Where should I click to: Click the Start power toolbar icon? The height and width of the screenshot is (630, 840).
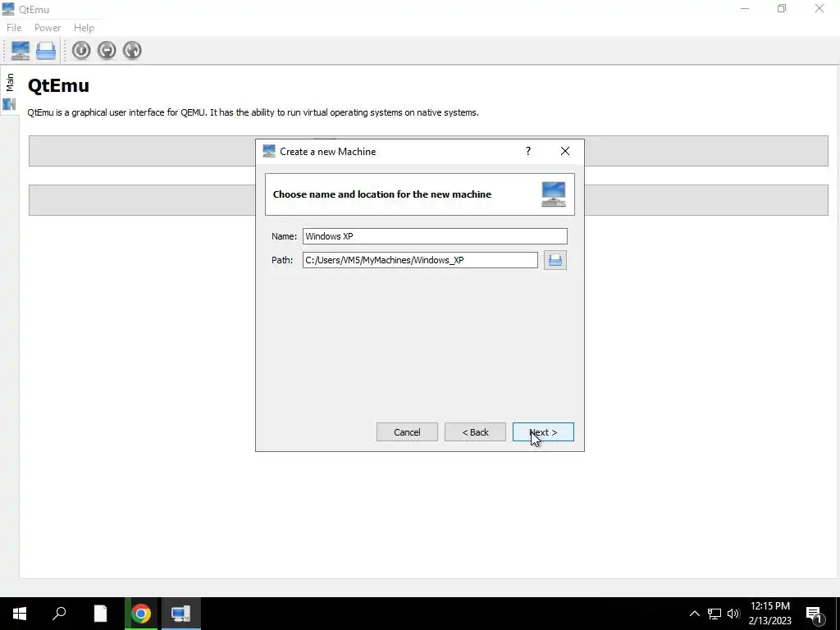(81, 50)
